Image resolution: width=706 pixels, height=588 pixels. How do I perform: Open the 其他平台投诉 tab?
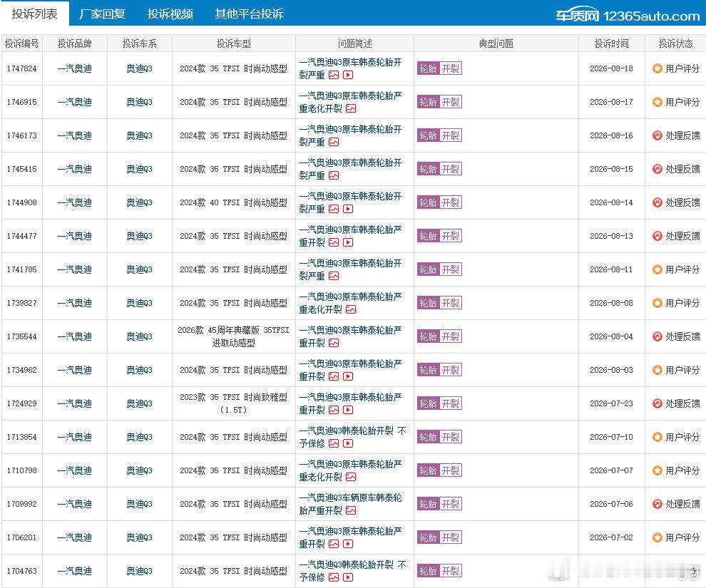[249, 14]
